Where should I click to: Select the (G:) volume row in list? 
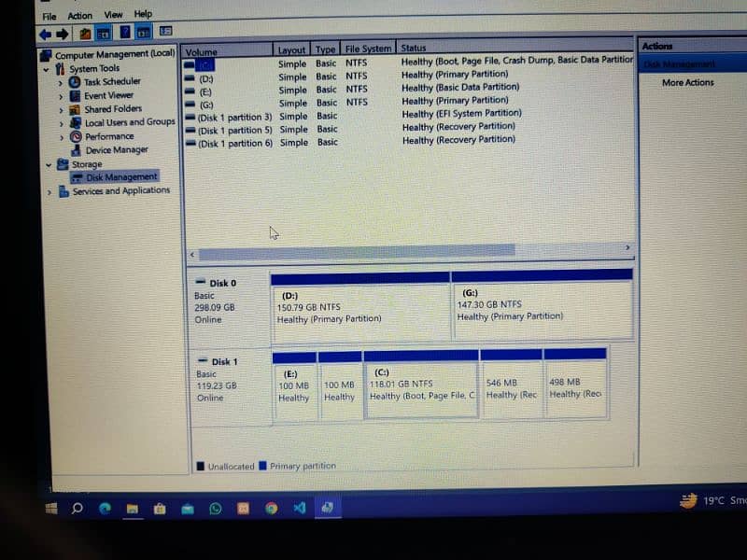tap(346, 103)
